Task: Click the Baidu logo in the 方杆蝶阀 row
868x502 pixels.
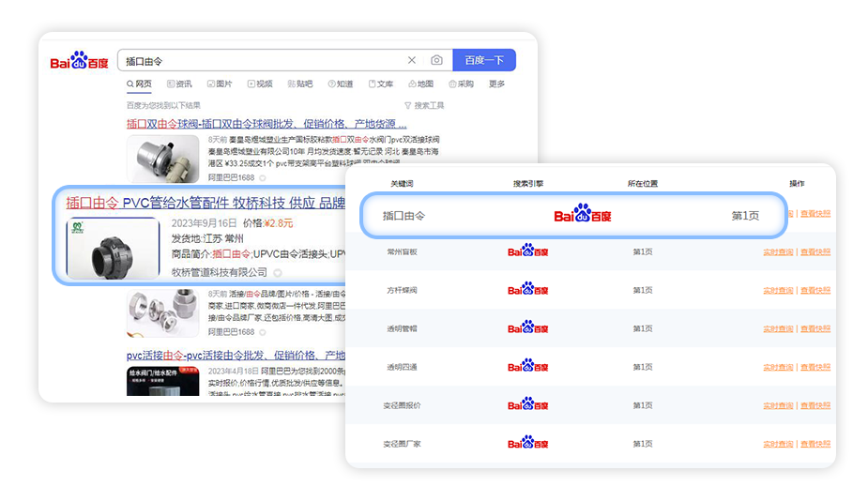Action: (528, 289)
